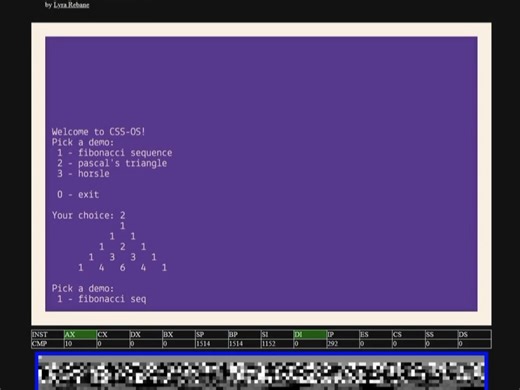Click the CX register header
The width and height of the screenshot is (520, 390).
click(x=113, y=334)
